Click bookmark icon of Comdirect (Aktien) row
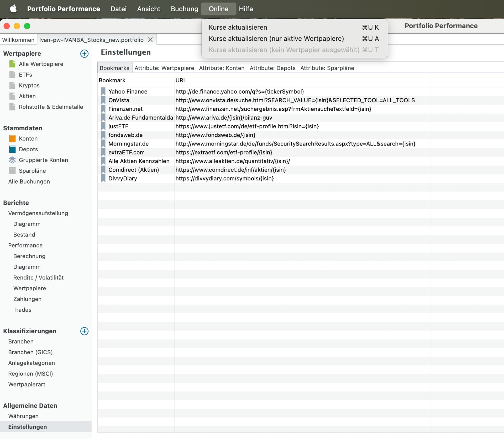This screenshot has width=504, height=439. 103,170
